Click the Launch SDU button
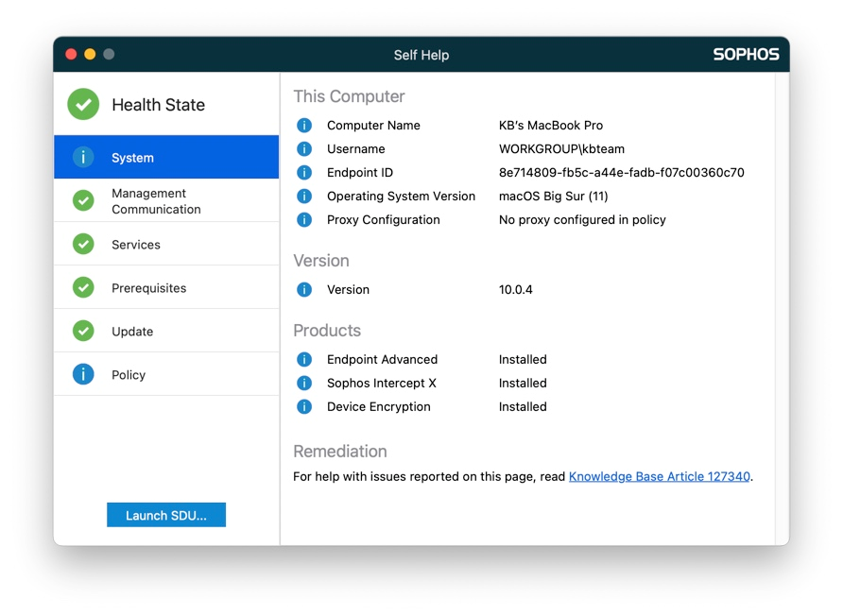This screenshot has width=843, height=616. [165, 514]
